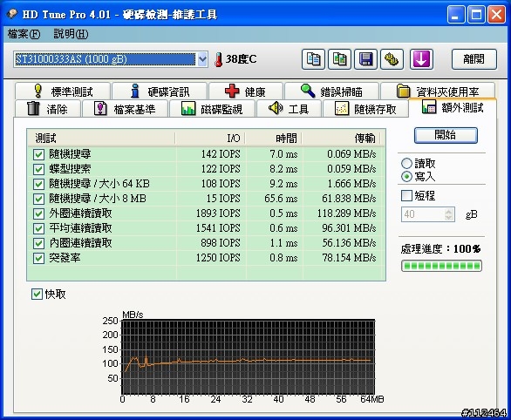
Task: Uncheck the 隨機搜尋 test checkbox
Action: coord(38,154)
